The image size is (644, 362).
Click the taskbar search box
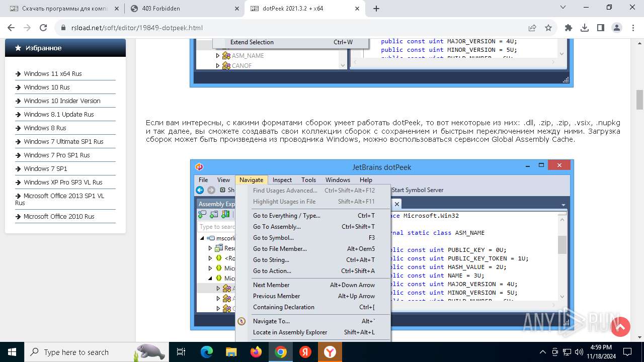click(x=97, y=352)
